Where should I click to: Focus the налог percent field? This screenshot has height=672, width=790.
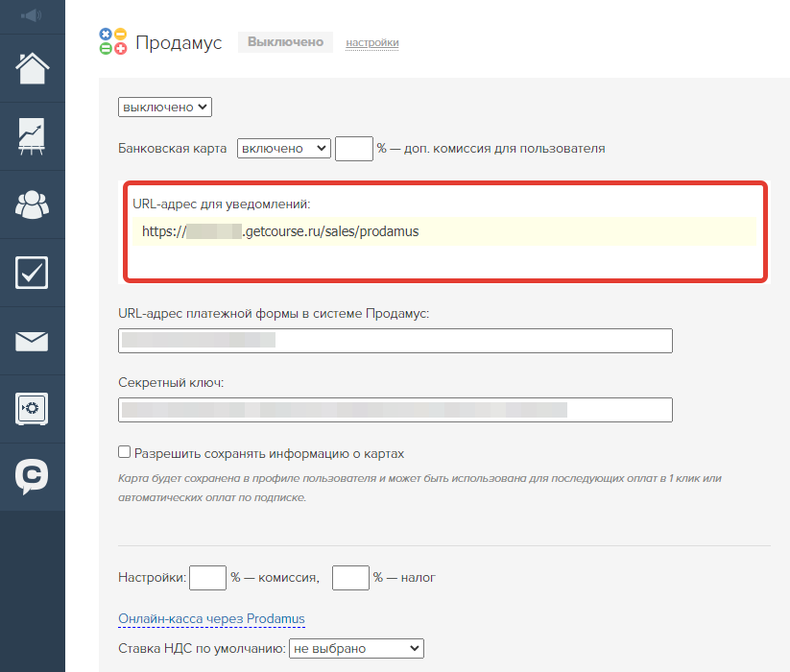(x=350, y=577)
